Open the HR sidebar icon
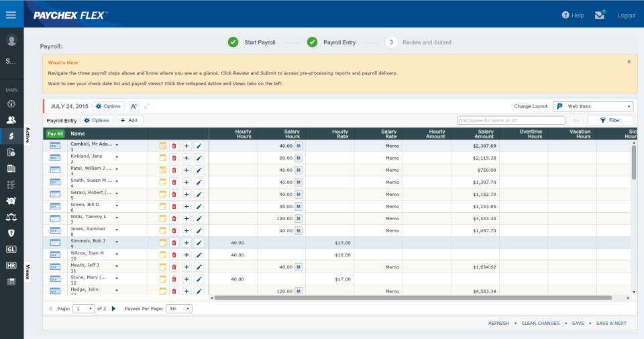The width and height of the screenshot is (644, 339). point(11,265)
